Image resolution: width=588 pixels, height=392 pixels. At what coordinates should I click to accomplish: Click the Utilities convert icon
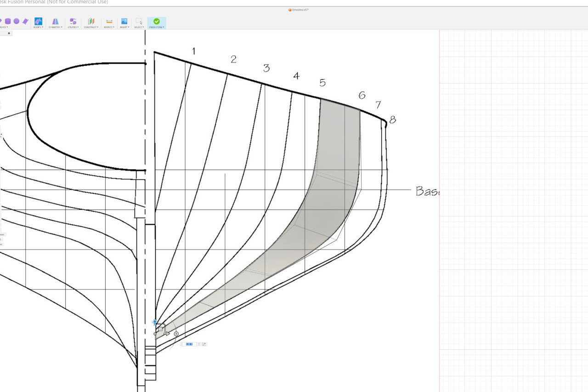coord(73,21)
